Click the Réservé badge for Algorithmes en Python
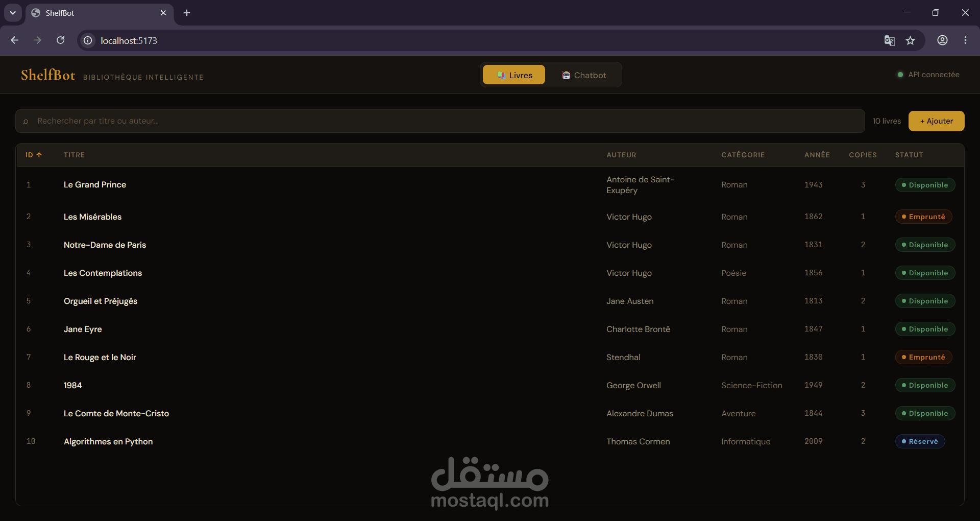 pyautogui.click(x=920, y=441)
